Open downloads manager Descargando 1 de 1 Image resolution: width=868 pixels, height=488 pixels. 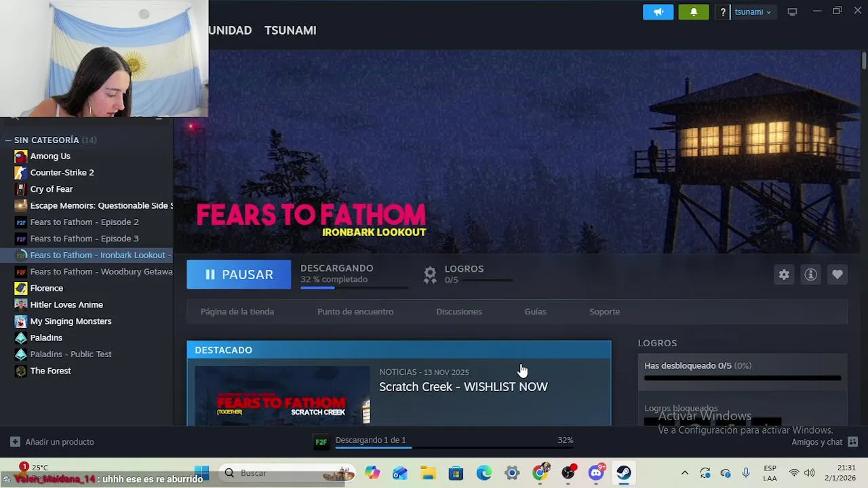click(x=370, y=440)
